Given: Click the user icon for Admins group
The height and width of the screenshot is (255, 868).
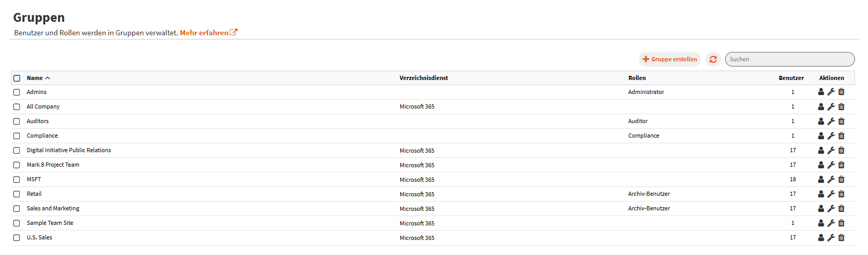Looking at the screenshot, I should [821, 92].
